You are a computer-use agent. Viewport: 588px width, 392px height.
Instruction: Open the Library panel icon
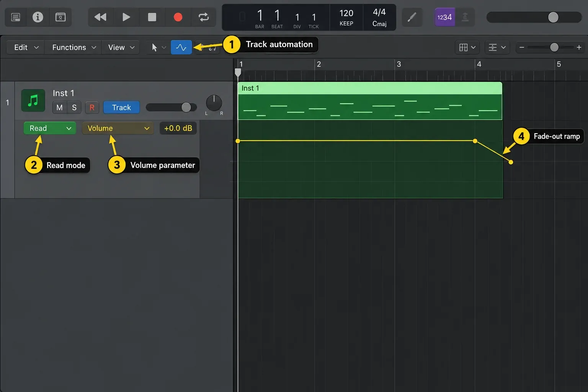tap(16, 17)
